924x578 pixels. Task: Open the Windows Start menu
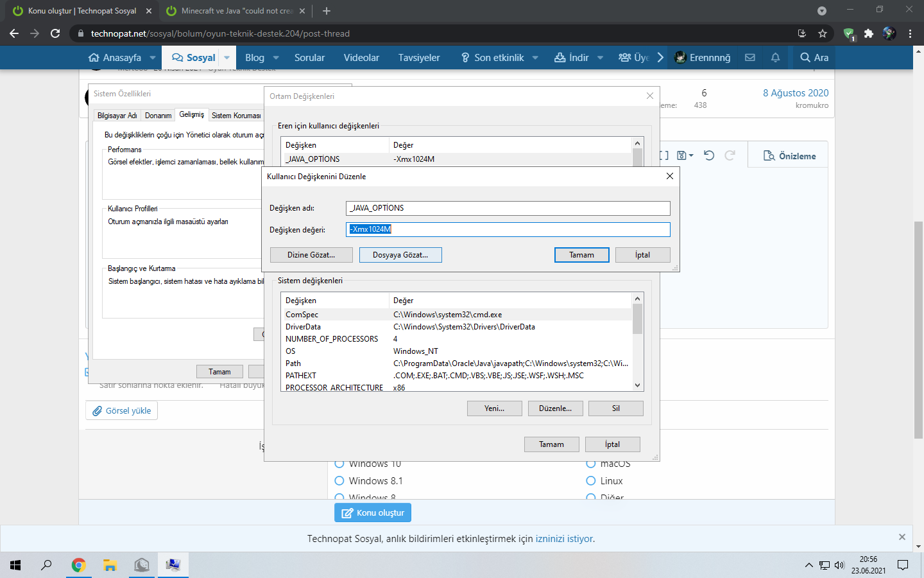click(x=15, y=565)
